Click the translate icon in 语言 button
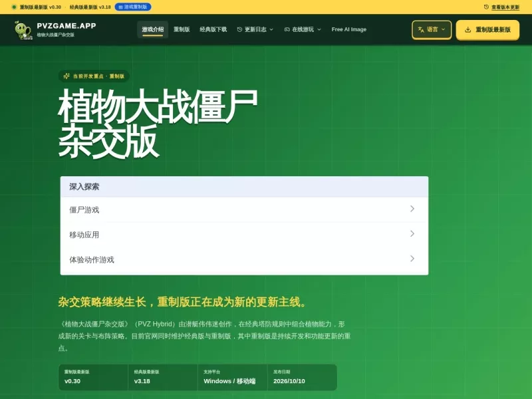The image size is (532, 399). pyautogui.click(x=421, y=29)
